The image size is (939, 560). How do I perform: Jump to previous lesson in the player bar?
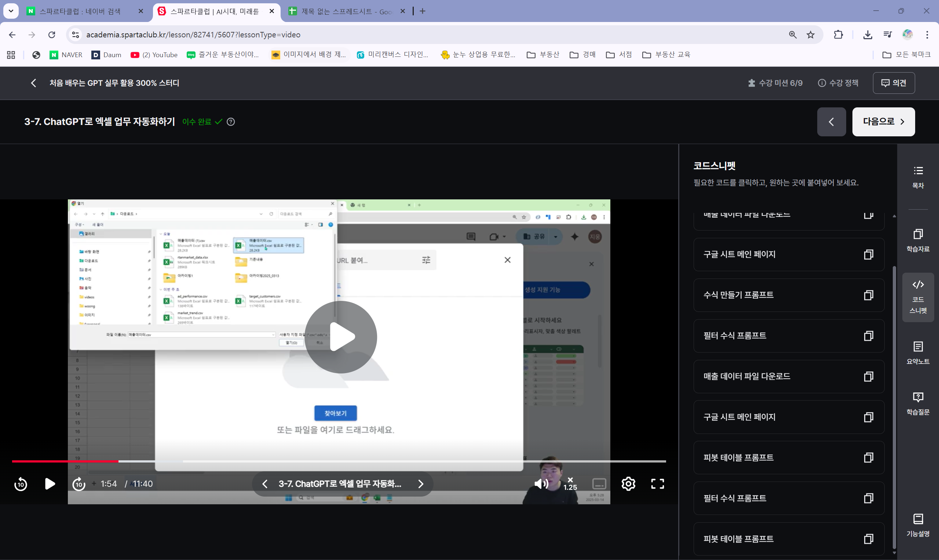pyautogui.click(x=265, y=484)
